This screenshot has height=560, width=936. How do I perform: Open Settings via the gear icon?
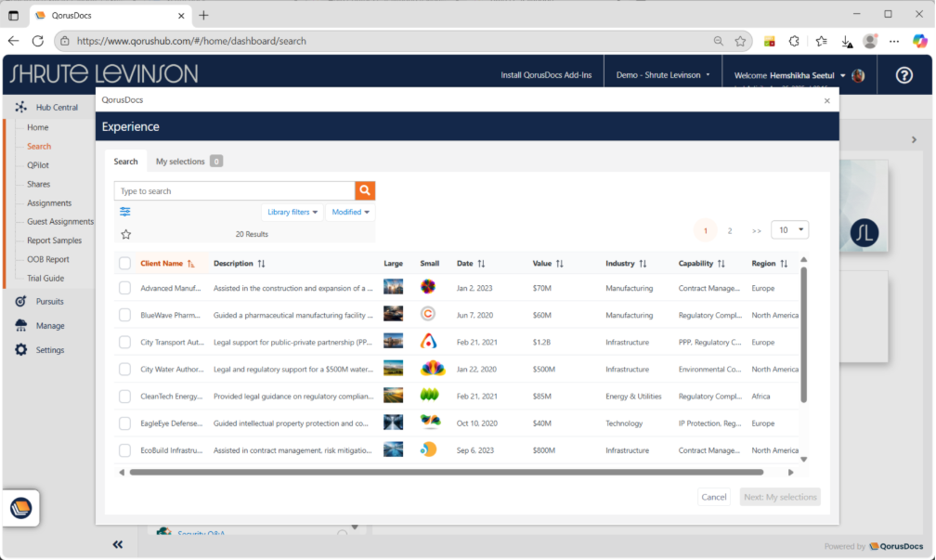19,349
